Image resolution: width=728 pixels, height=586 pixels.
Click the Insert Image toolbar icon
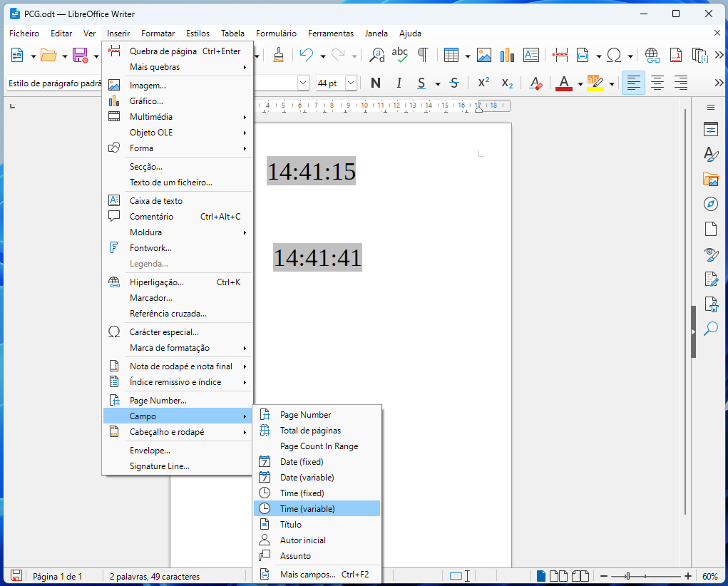pos(484,55)
